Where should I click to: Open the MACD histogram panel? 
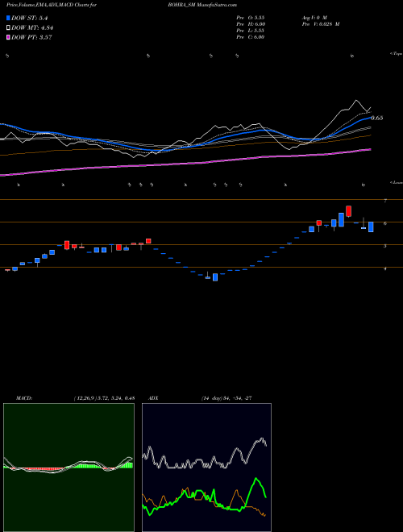[x=69, y=468]
